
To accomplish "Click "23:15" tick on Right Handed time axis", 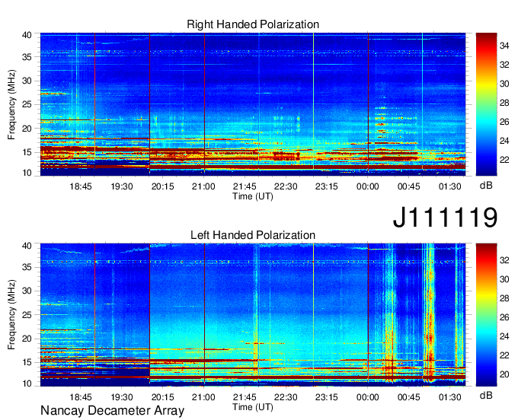I will (x=327, y=186).
